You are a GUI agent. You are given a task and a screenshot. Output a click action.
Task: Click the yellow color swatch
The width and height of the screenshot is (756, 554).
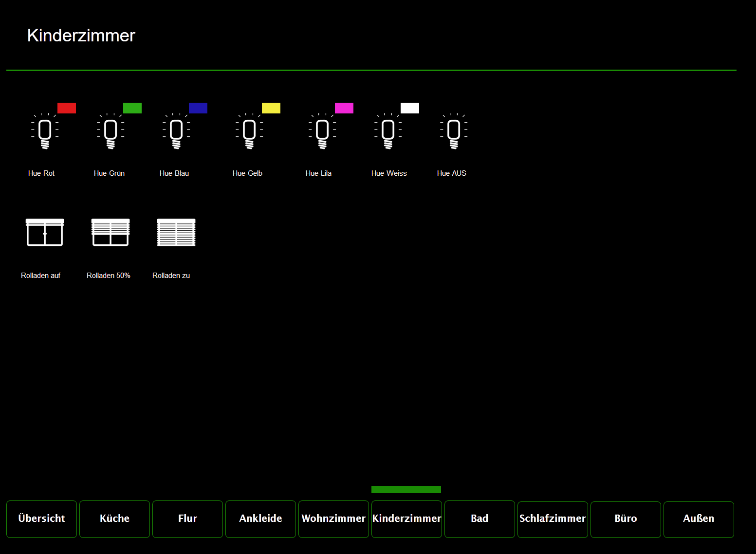point(271,108)
